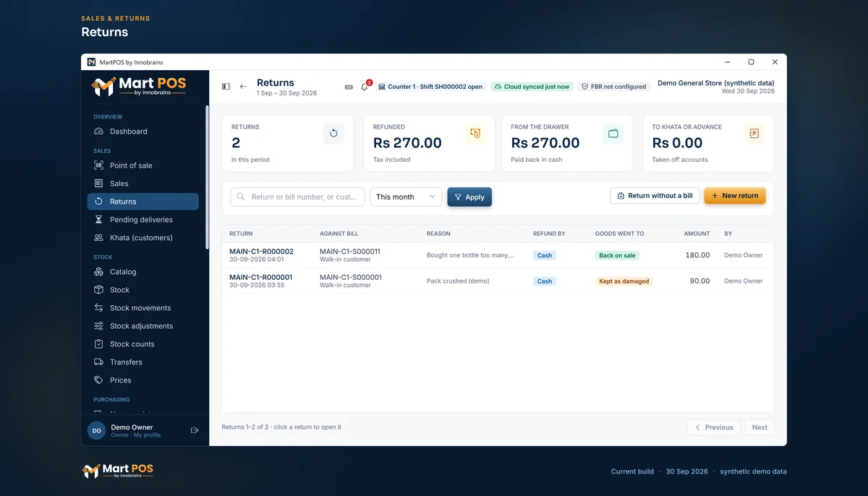The image size is (868, 496).
Task: Open Dashboard from the sidebar
Action: [143, 132]
